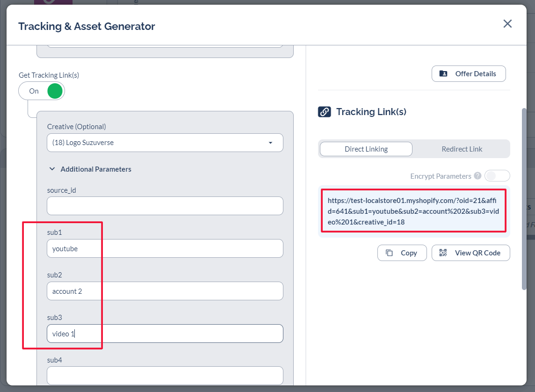Click the generated tracking link URL text
This screenshot has height=392, width=535.
[x=413, y=211]
